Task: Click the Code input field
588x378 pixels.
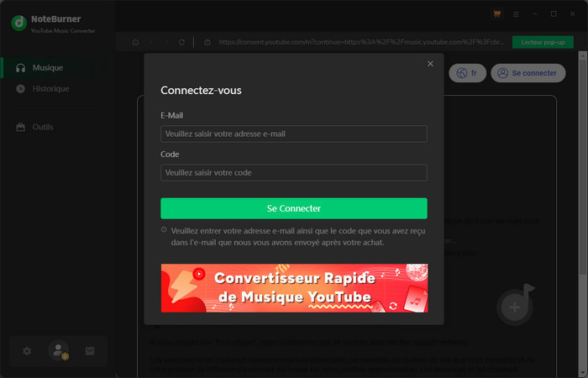Action: (294, 173)
